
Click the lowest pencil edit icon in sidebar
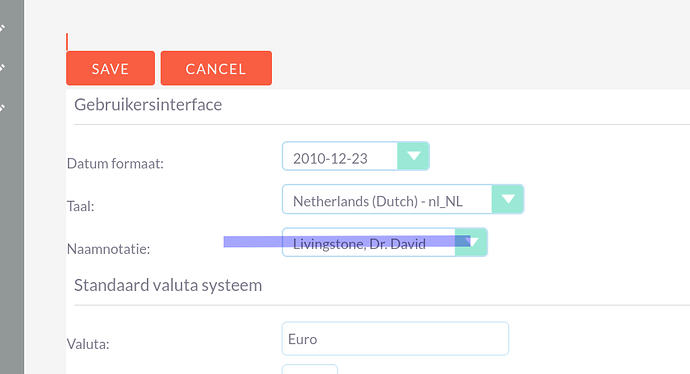coord(2,107)
